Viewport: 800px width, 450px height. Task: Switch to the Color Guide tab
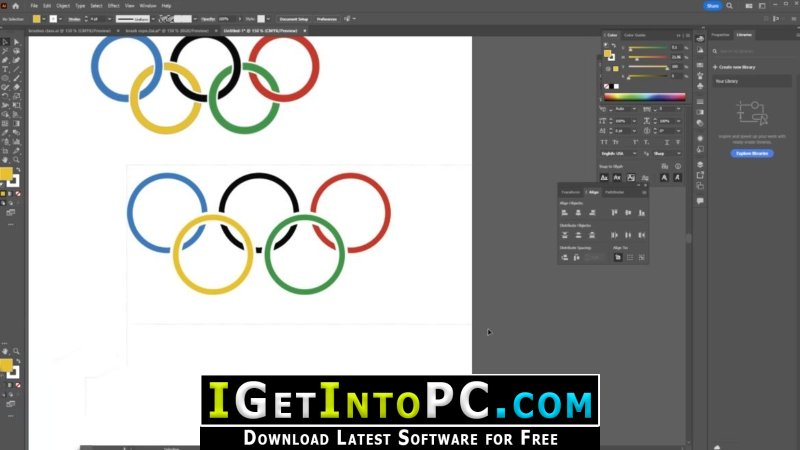tap(635, 35)
